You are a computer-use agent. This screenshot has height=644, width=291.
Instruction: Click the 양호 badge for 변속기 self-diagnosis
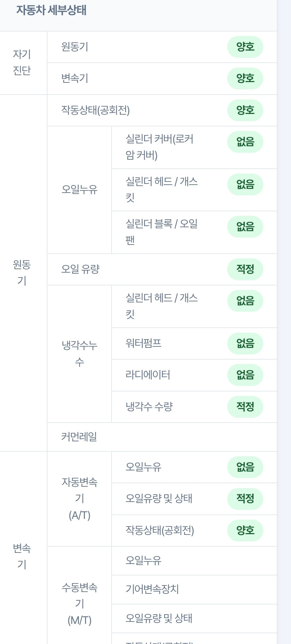click(245, 78)
